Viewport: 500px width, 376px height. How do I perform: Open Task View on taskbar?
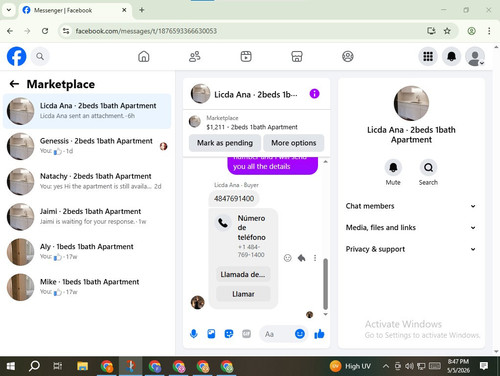click(58, 366)
